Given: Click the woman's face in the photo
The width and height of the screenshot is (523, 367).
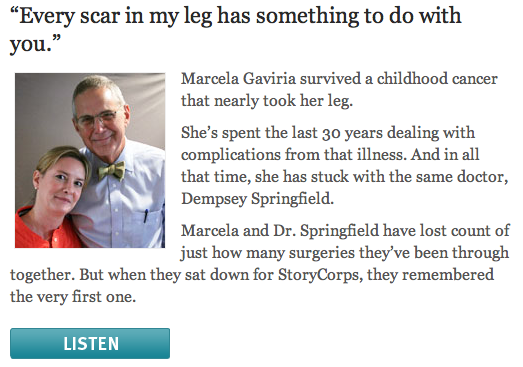Looking at the screenshot, I should pos(62,185).
